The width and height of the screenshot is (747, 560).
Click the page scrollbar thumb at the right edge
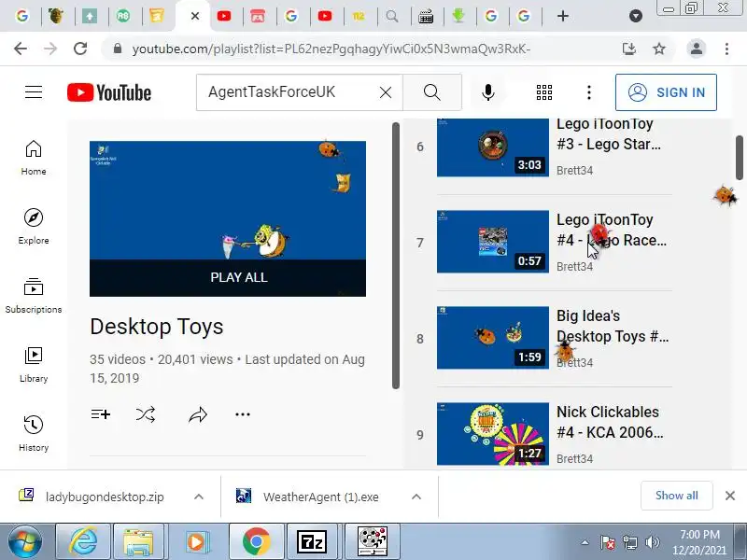(x=739, y=158)
